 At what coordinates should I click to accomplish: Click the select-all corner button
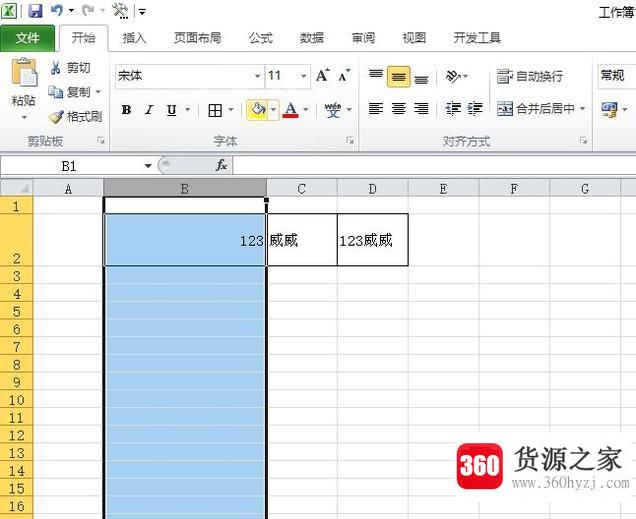[16, 189]
